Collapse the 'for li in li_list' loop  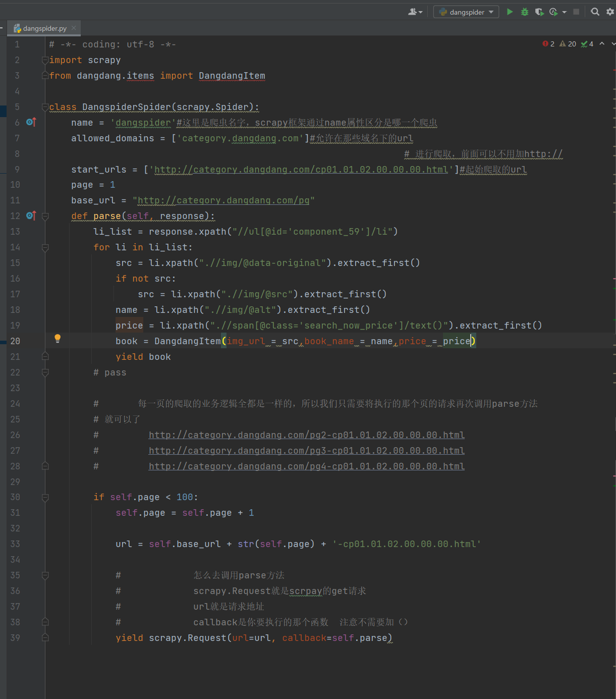pos(45,247)
